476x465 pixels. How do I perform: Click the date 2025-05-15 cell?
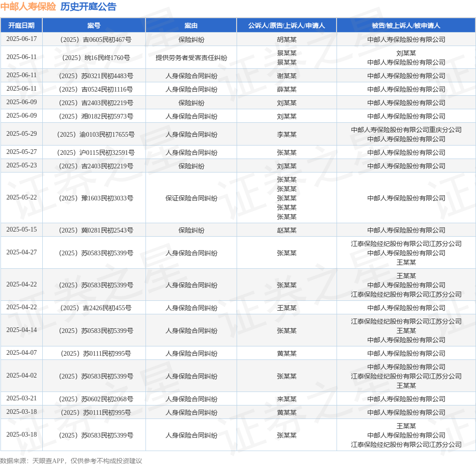tap(21, 229)
